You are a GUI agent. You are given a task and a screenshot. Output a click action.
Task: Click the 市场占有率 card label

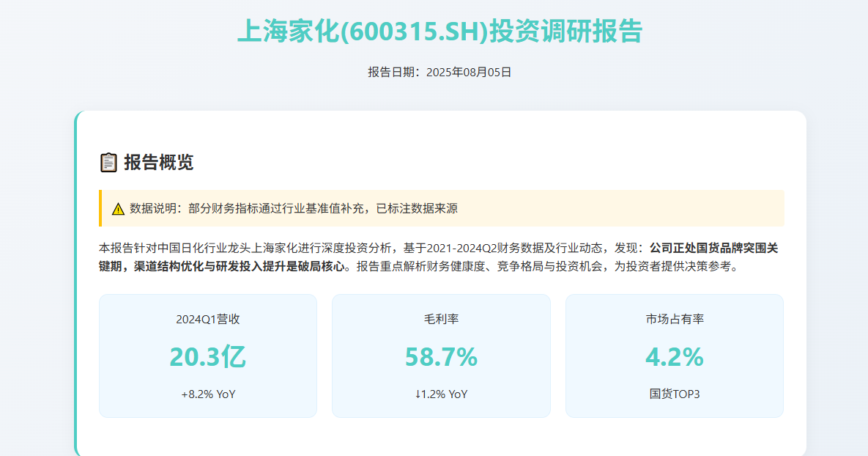[x=675, y=319]
